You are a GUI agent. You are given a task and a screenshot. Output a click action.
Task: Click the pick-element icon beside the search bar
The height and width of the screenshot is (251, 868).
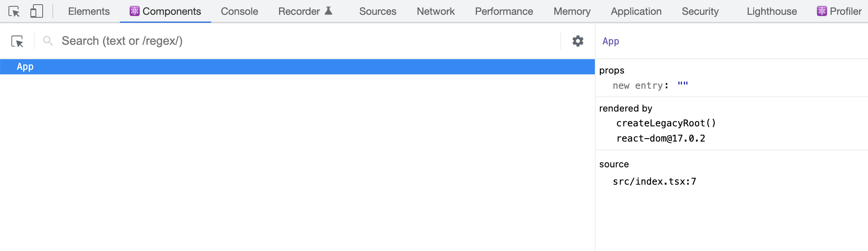pyautogui.click(x=18, y=41)
